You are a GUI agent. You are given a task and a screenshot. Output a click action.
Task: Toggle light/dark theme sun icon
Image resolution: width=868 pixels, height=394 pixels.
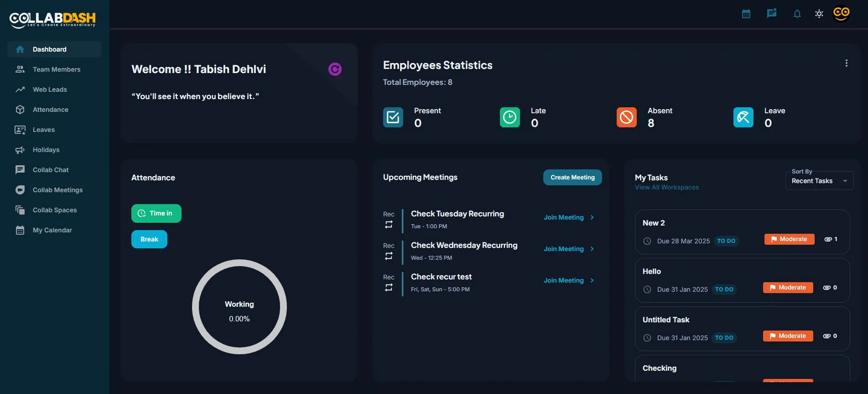(819, 14)
